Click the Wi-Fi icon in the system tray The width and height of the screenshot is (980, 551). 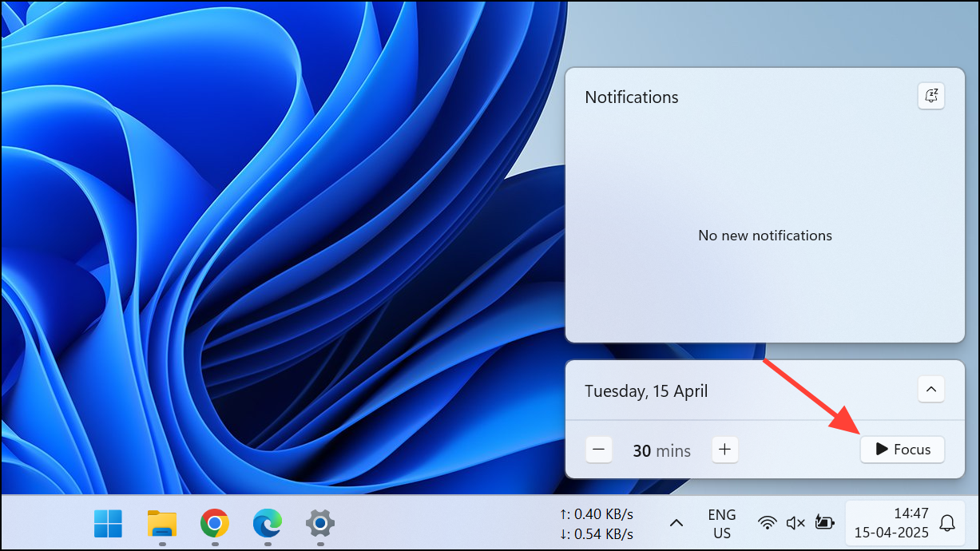pos(767,523)
